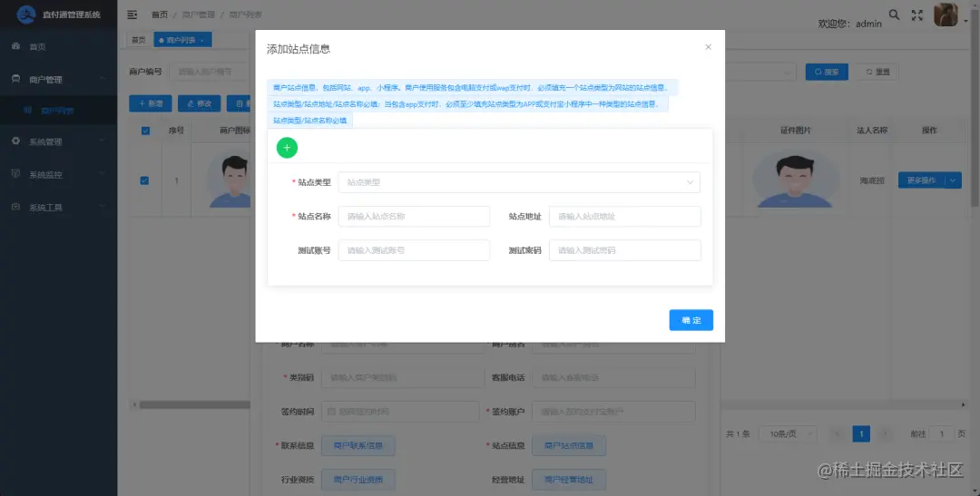980x496 pixels.
Task: Select 商户列表 in the sidebar
Action: 59,111
